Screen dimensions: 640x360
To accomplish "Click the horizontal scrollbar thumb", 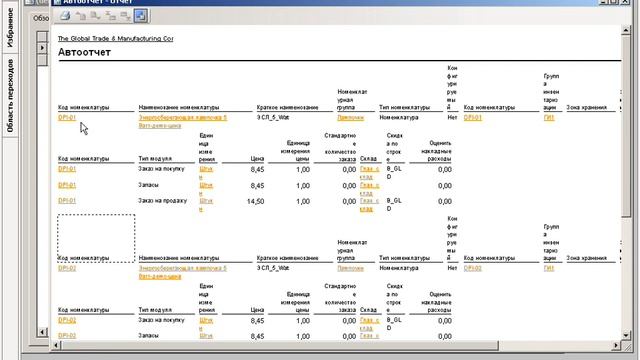I will pos(280,345).
